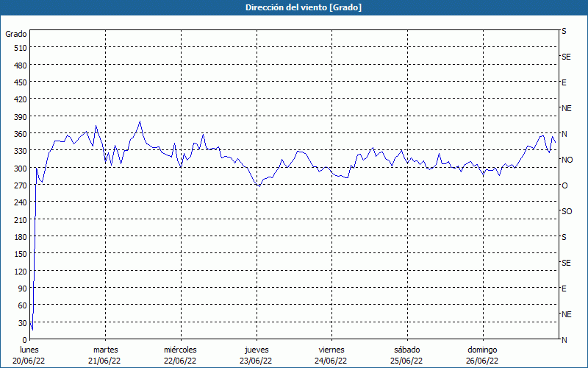Select the 450 degree axis label
This screenshot has height=368, width=588.
[21, 82]
